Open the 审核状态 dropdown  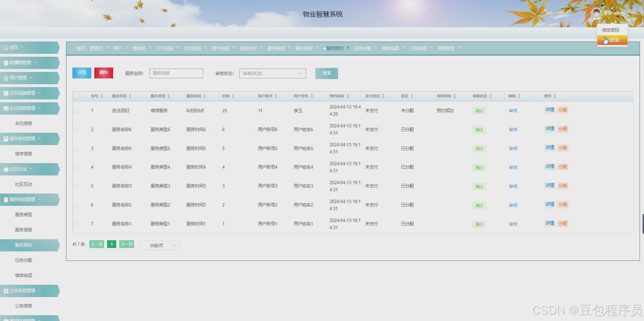point(272,73)
